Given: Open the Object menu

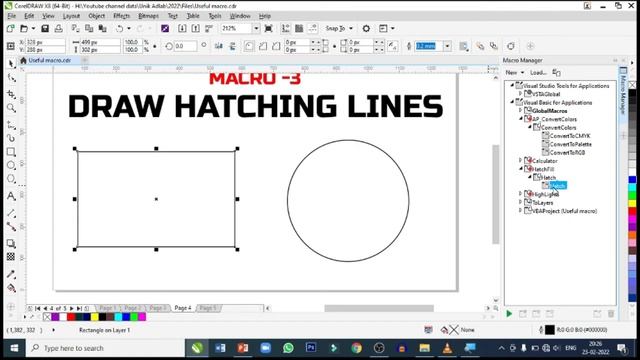Looking at the screenshot, I should (x=97, y=16).
